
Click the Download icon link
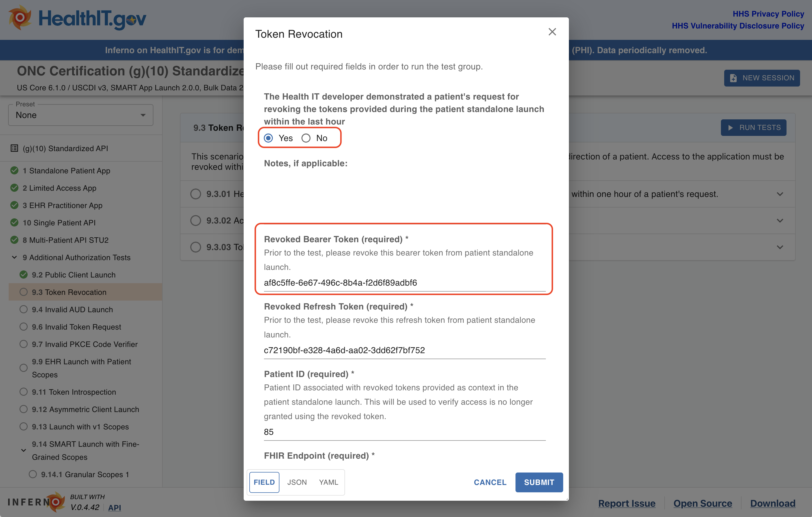773,503
